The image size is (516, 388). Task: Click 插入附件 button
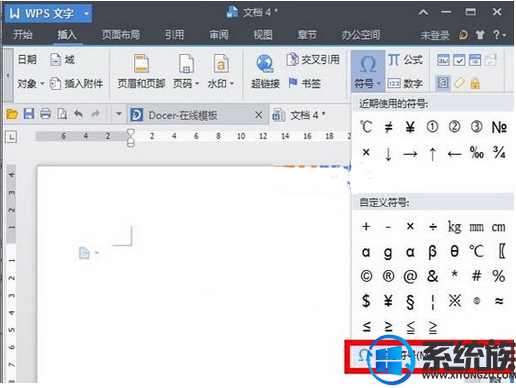pos(76,83)
